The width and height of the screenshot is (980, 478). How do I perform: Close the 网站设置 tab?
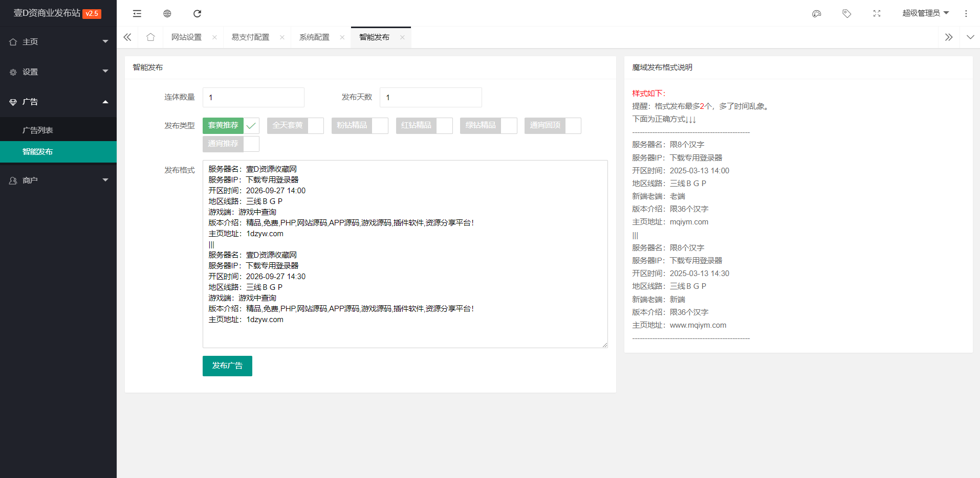(x=214, y=37)
